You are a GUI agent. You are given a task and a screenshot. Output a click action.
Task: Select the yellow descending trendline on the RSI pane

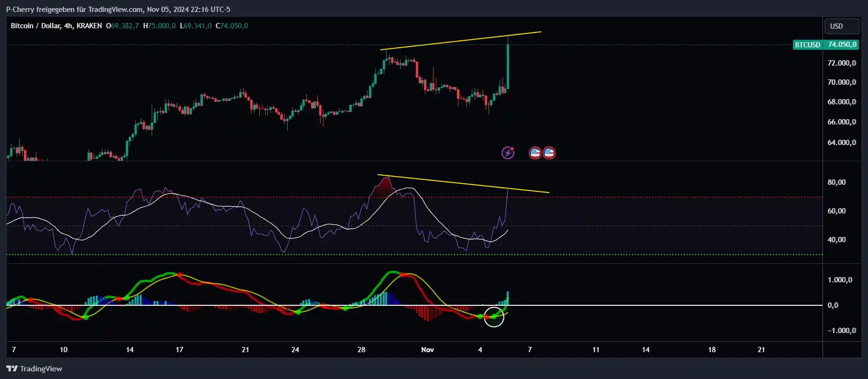pos(463,184)
